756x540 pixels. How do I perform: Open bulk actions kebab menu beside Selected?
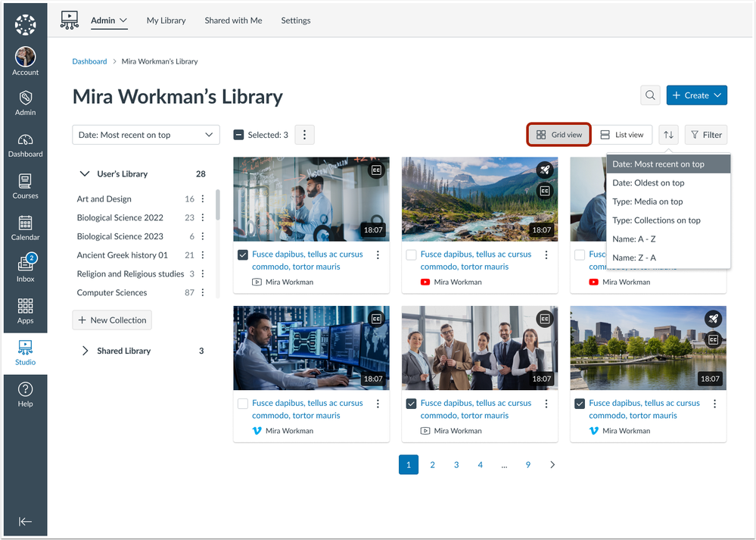[304, 135]
